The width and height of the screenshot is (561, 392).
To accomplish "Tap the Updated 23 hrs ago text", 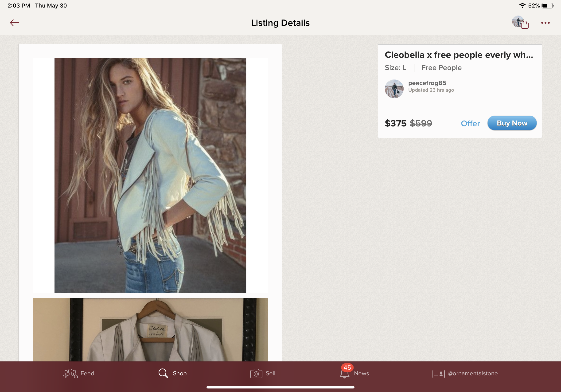I will [431, 90].
